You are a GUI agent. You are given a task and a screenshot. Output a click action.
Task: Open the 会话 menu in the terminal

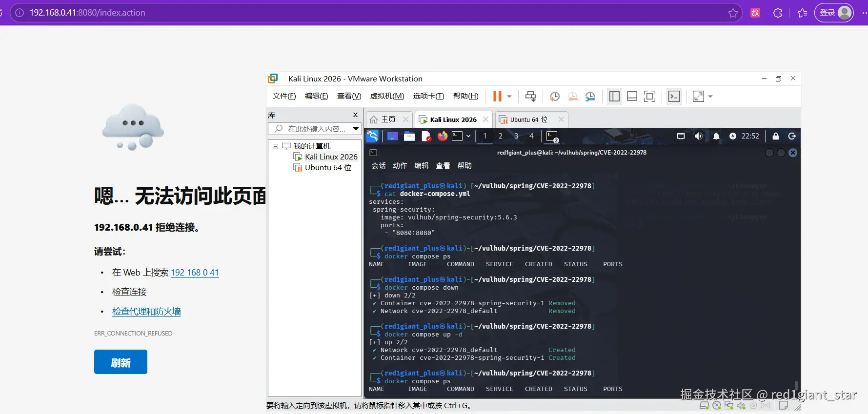379,166
